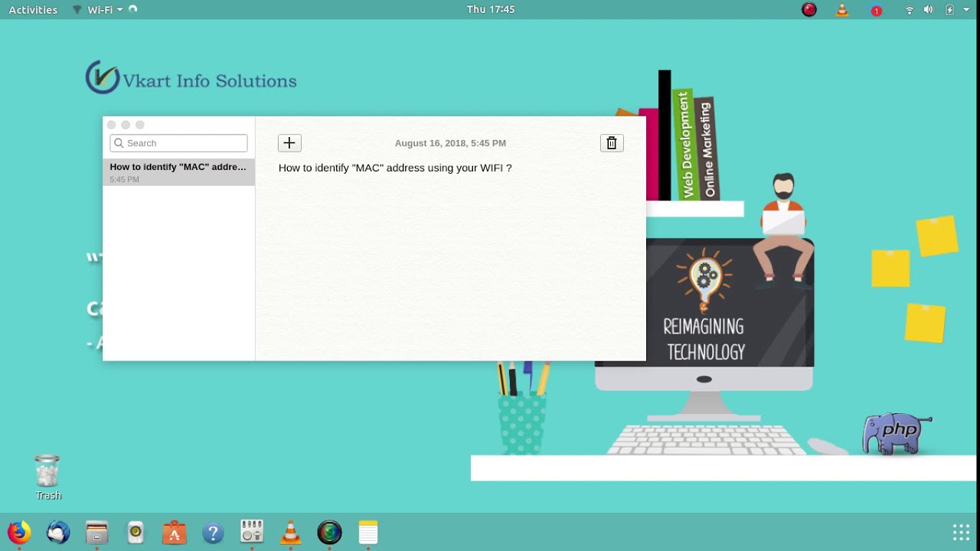Open the Files manager in dock

pos(96,532)
